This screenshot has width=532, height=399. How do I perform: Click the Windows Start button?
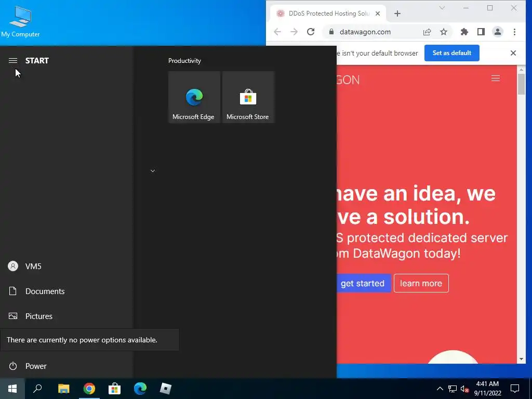pos(12,389)
